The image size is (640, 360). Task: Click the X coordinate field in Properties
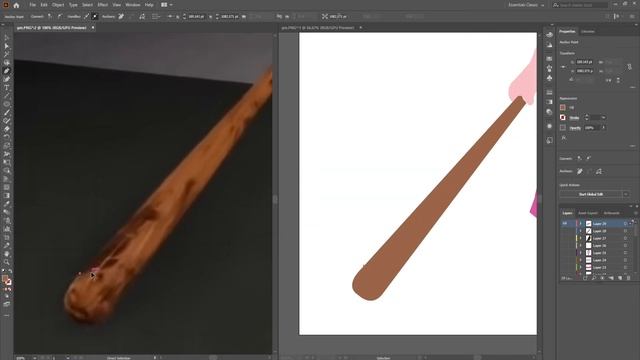click(584, 62)
